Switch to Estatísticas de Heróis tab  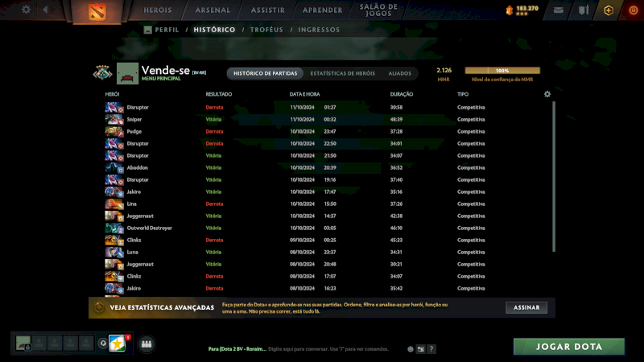coord(343,73)
